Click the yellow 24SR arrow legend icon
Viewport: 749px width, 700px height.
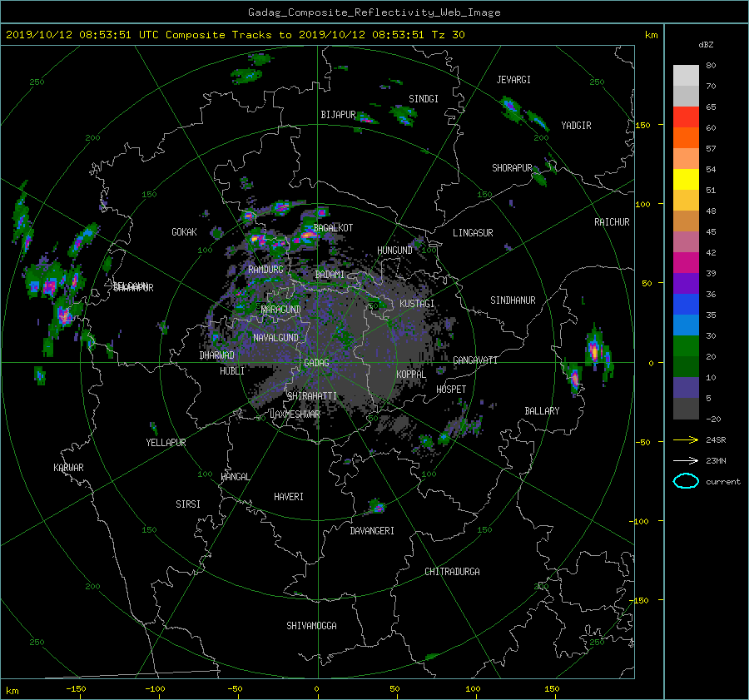tap(686, 439)
